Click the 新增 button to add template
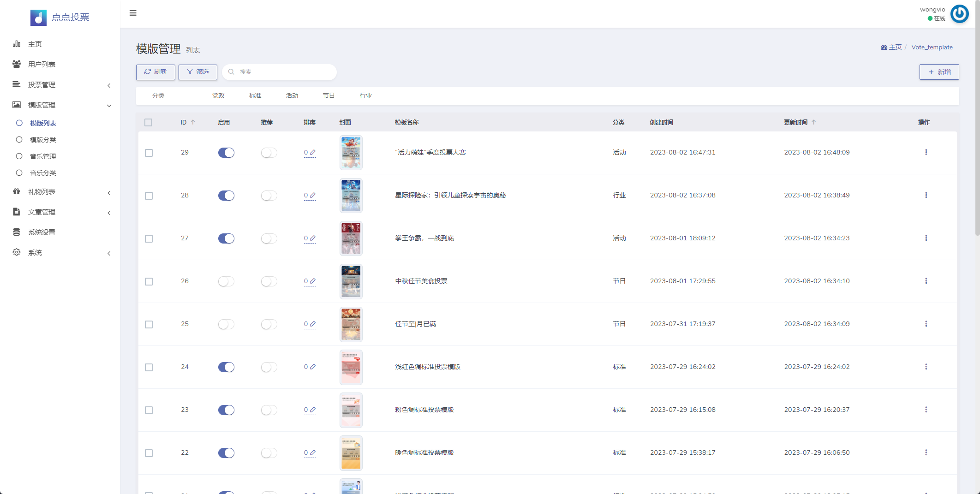The image size is (980, 494). click(x=939, y=72)
